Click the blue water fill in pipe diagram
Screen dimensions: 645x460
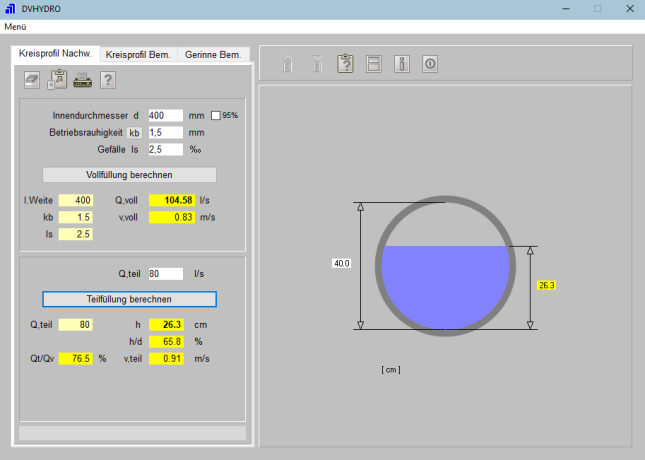tap(446, 285)
